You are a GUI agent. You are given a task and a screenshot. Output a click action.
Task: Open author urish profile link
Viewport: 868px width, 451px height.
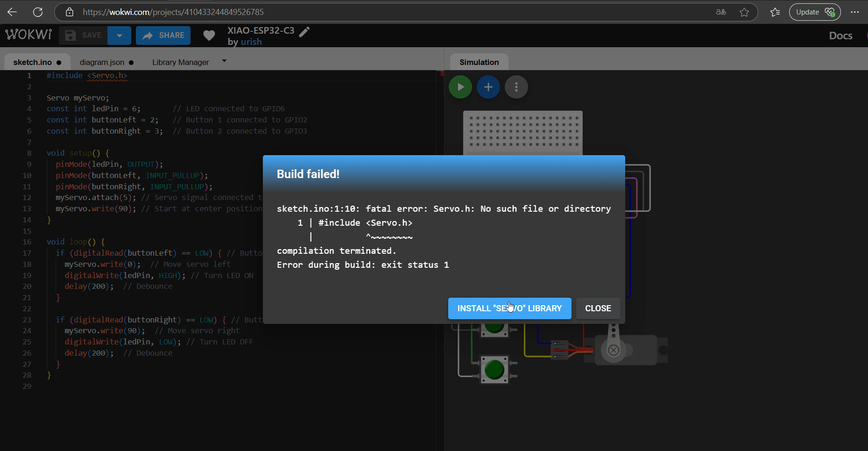[x=251, y=42]
